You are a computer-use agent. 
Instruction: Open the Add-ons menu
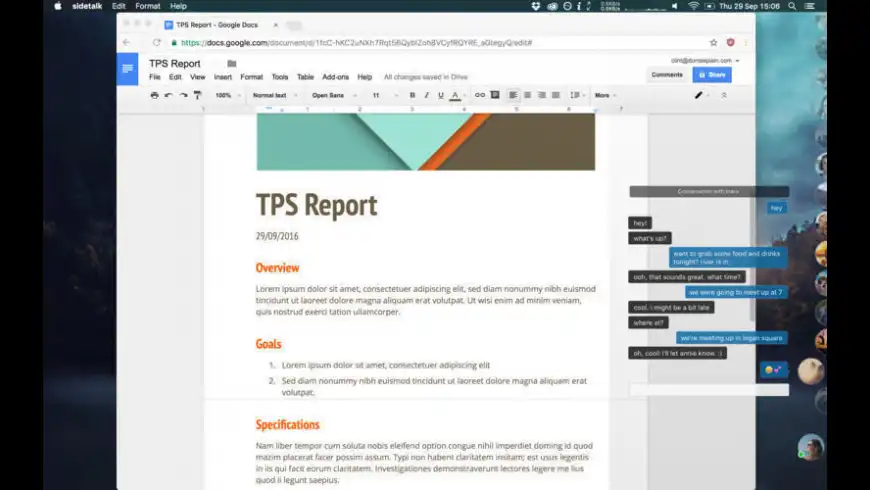point(335,77)
